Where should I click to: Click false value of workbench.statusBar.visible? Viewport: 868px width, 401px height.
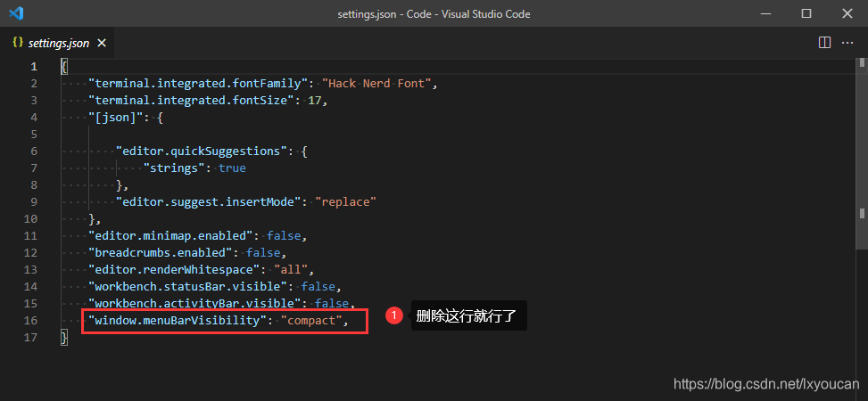coord(318,287)
